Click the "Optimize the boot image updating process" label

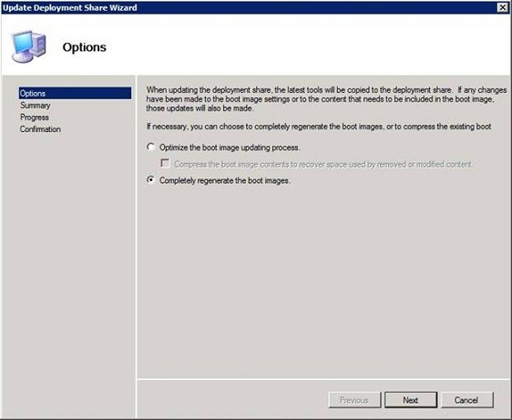[x=230, y=148]
